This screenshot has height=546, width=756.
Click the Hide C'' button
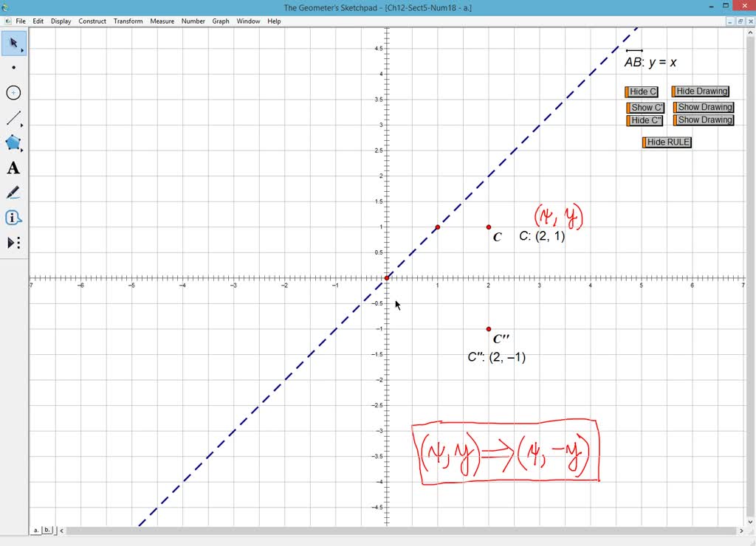645,120
